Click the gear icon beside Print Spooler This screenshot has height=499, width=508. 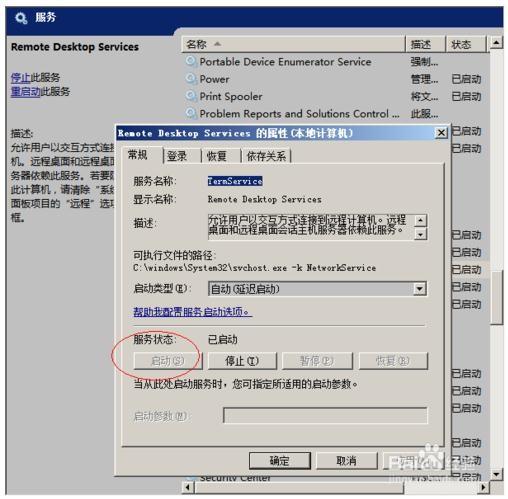point(191,96)
